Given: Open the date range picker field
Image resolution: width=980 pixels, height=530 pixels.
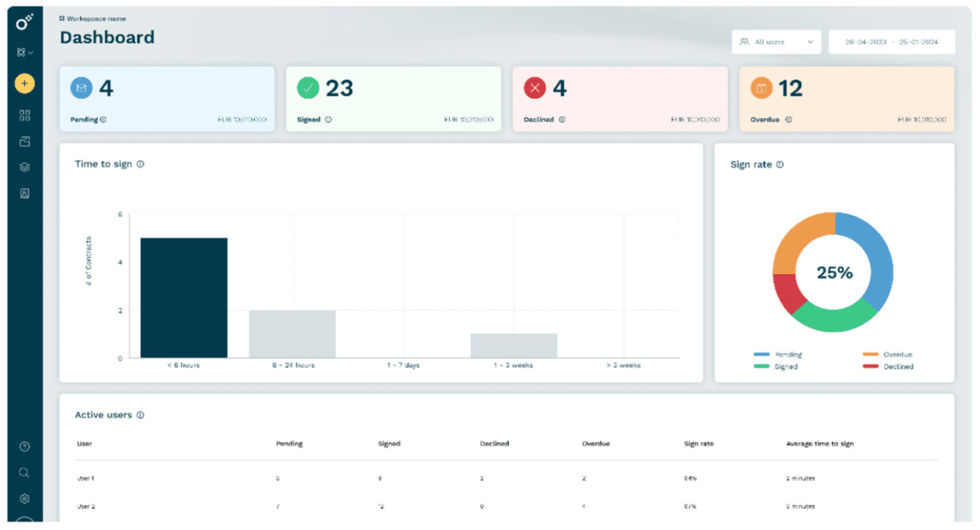Looking at the screenshot, I should click(892, 42).
